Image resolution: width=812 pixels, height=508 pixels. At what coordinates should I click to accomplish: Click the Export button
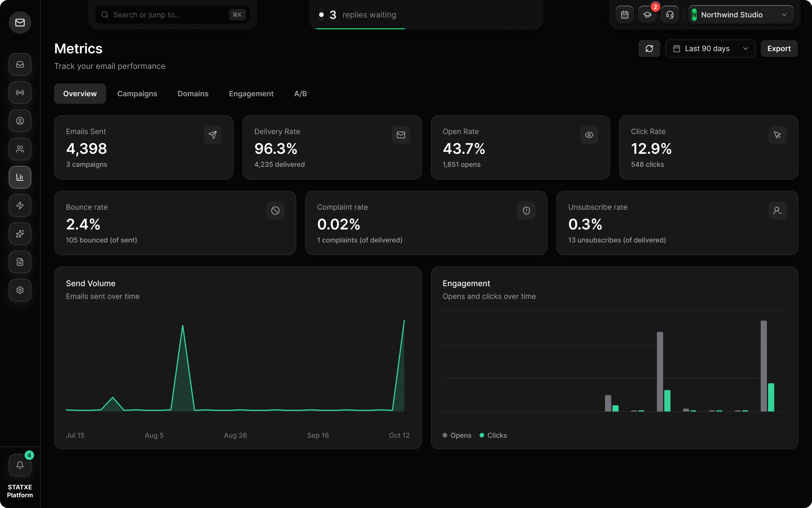pos(779,49)
